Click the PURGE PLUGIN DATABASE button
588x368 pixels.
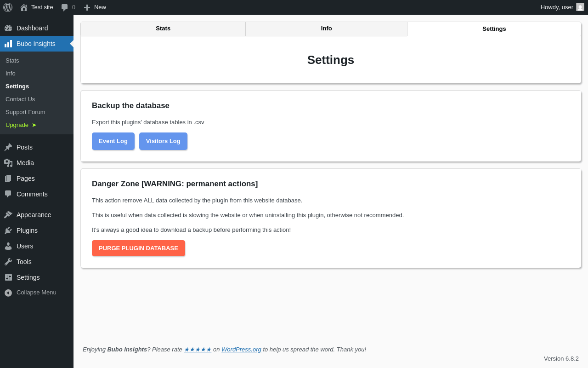tap(138, 248)
